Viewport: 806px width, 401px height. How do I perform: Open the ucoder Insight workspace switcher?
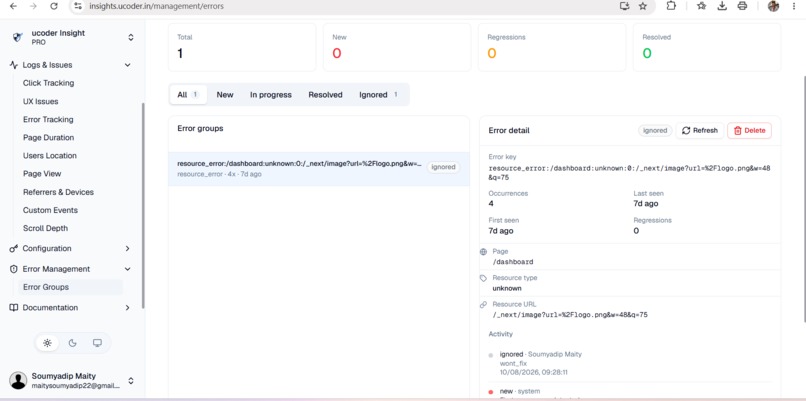131,37
